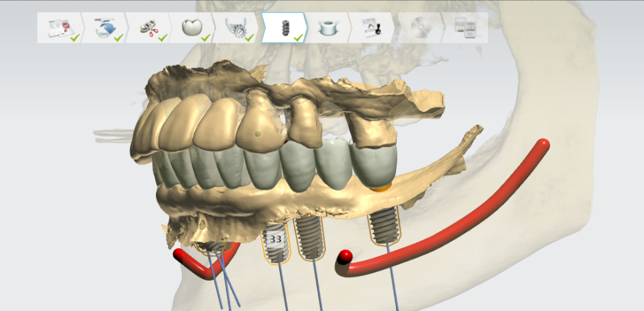Open the scissors trim scan step

click(149, 27)
